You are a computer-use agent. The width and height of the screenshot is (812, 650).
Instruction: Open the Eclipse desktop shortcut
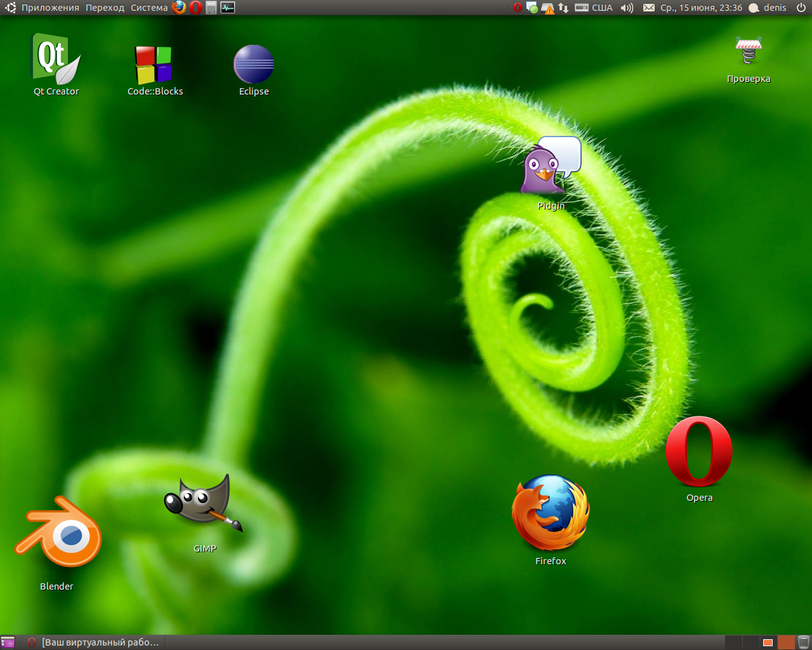click(x=254, y=64)
